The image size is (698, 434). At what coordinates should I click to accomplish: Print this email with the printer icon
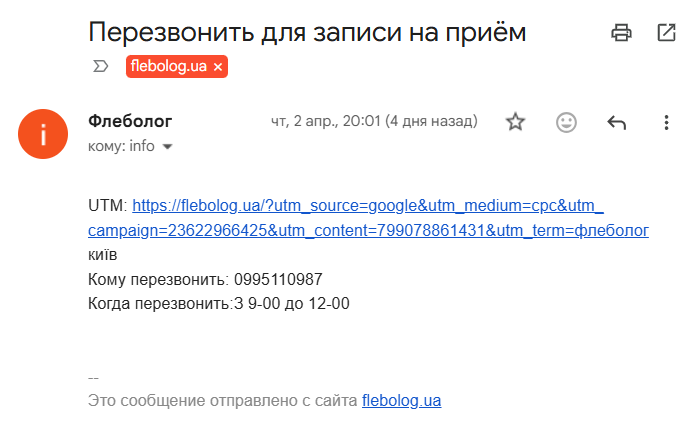(622, 33)
